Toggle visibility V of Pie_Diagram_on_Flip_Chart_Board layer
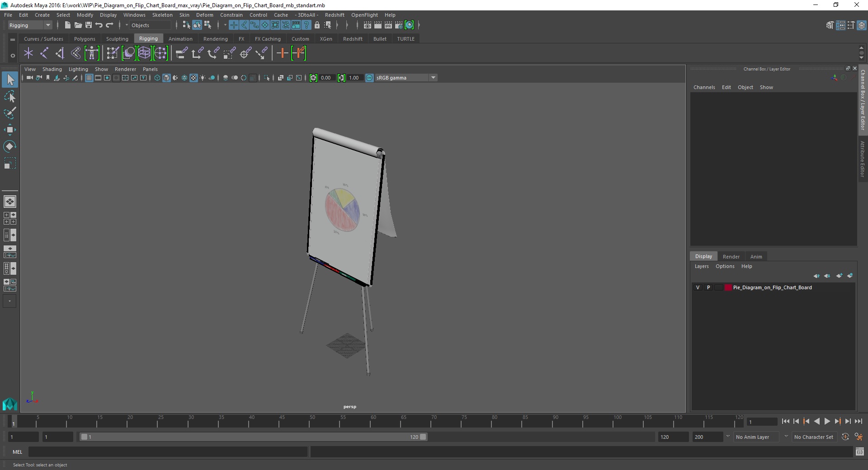868x470 pixels. point(698,287)
